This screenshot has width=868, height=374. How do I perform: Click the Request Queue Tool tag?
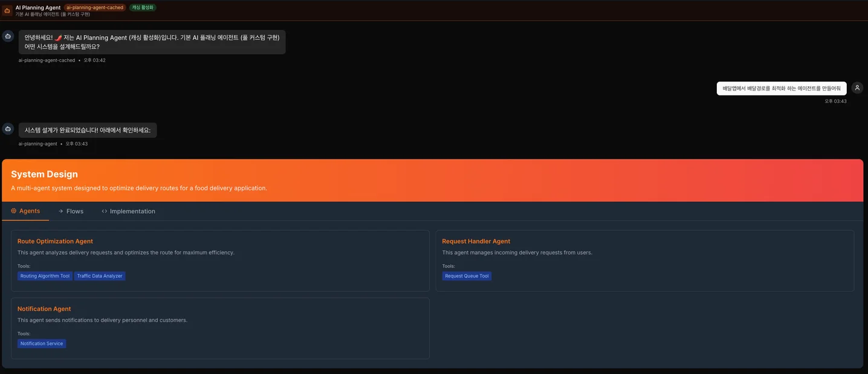[467, 276]
